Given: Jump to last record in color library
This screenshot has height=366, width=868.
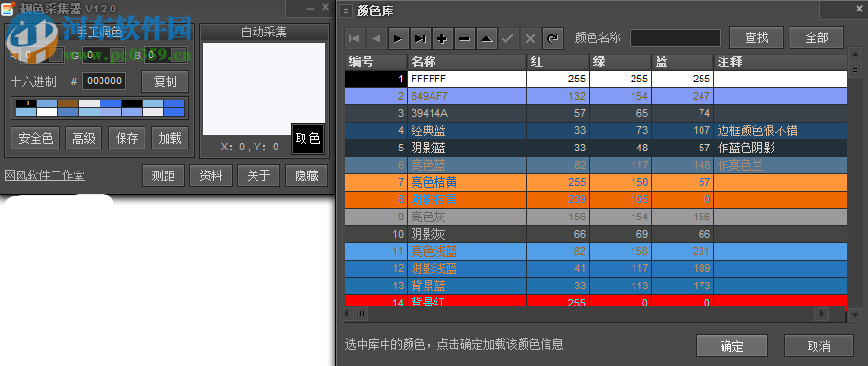Looking at the screenshot, I should point(420,38).
